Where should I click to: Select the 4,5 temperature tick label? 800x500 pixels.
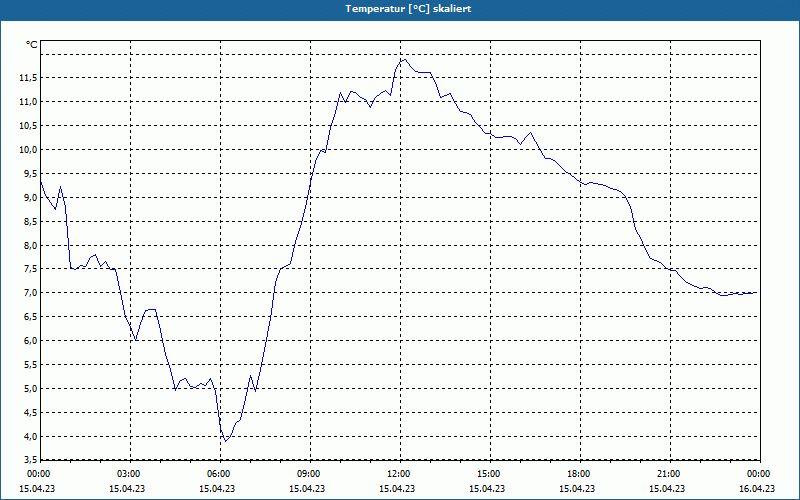pyautogui.click(x=31, y=413)
